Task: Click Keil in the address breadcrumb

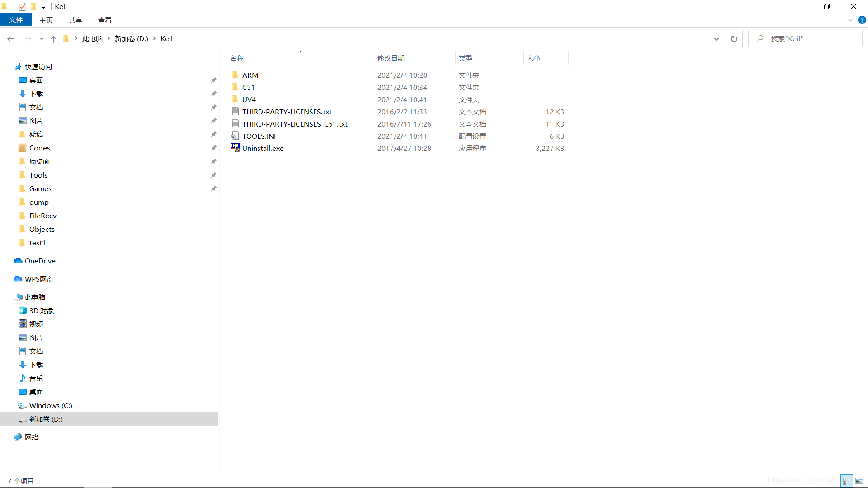Action: pos(166,39)
